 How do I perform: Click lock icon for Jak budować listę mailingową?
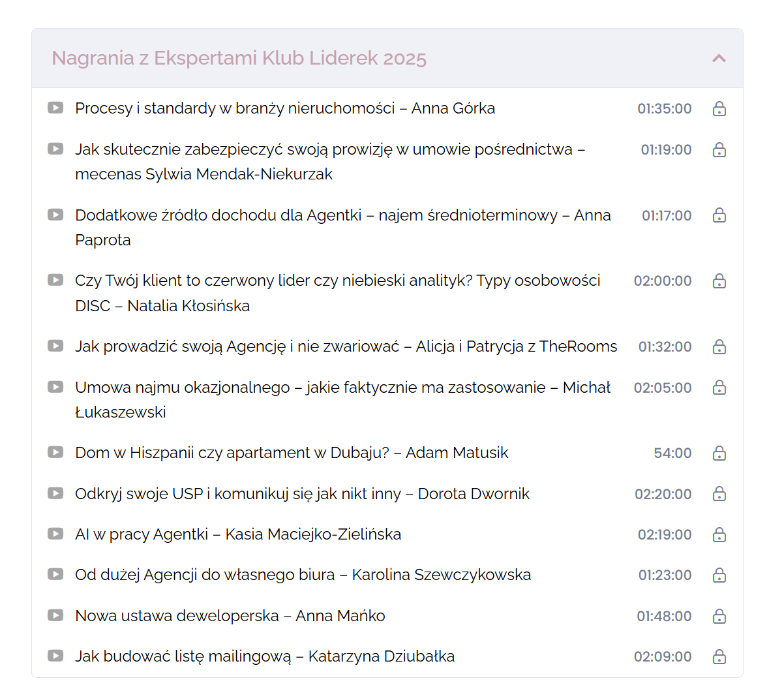[719, 657]
